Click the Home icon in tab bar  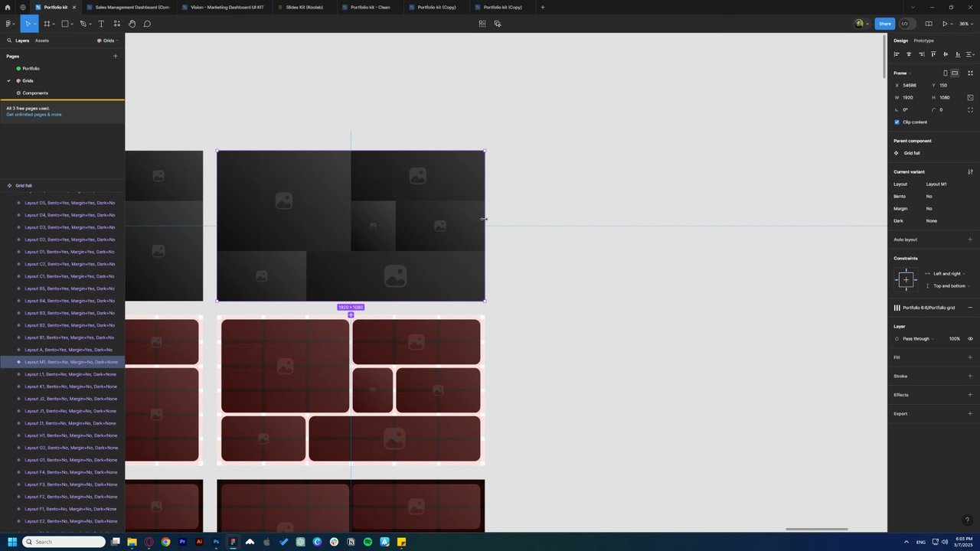tap(8, 7)
